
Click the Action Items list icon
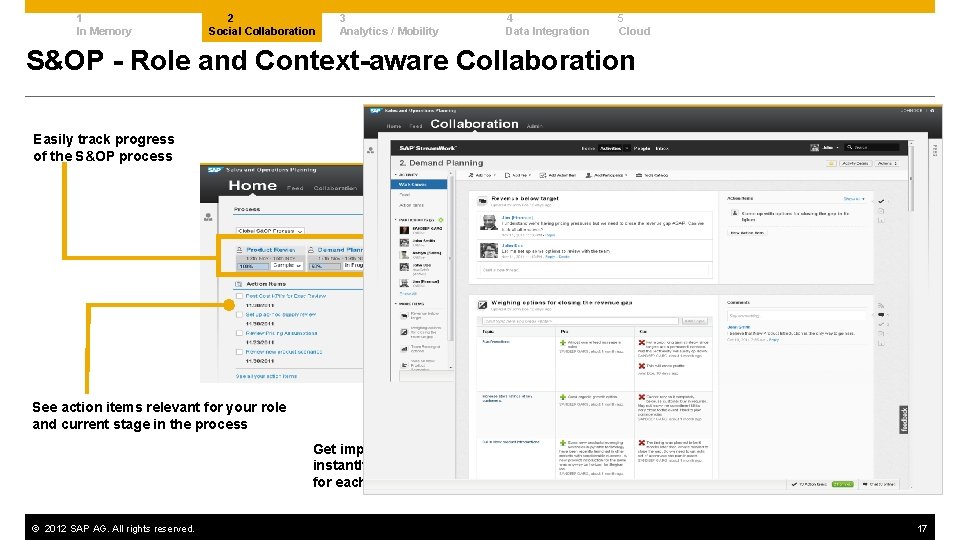(239, 284)
